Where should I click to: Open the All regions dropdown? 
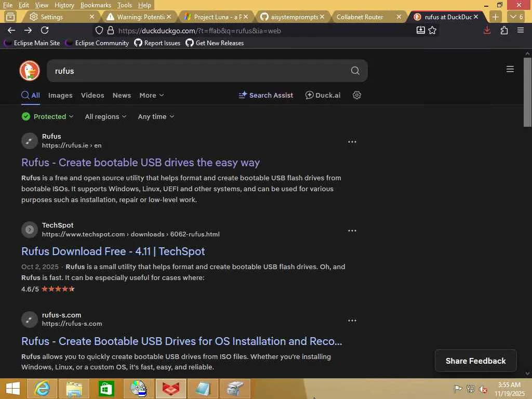point(105,116)
